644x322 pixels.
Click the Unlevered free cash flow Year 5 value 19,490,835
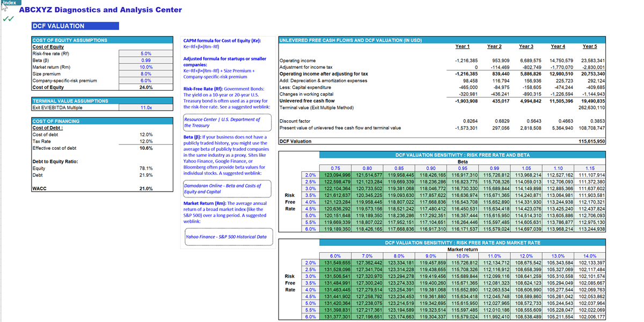[x=593, y=101]
